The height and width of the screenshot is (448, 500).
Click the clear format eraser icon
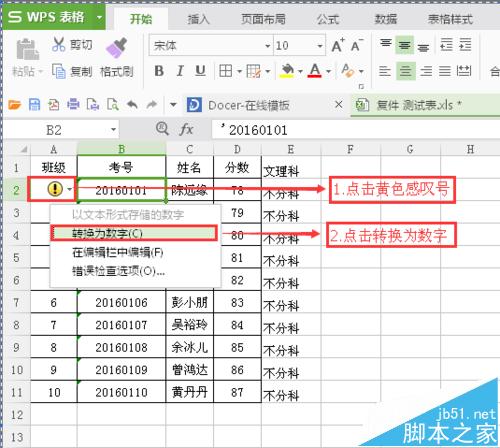coord(348,70)
